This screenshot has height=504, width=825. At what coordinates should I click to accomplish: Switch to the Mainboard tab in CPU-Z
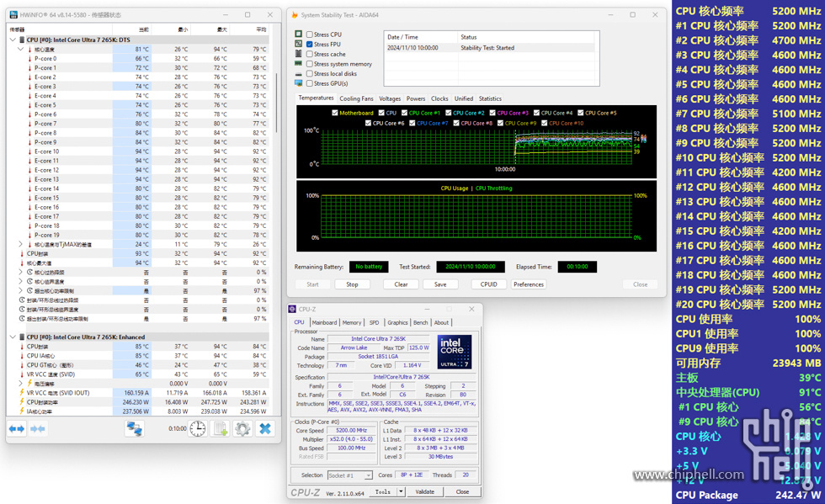tap(324, 322)
